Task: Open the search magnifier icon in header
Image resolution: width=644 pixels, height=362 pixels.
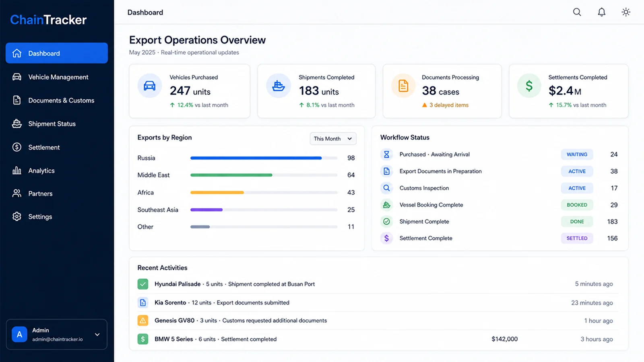Action: point(577,12)
